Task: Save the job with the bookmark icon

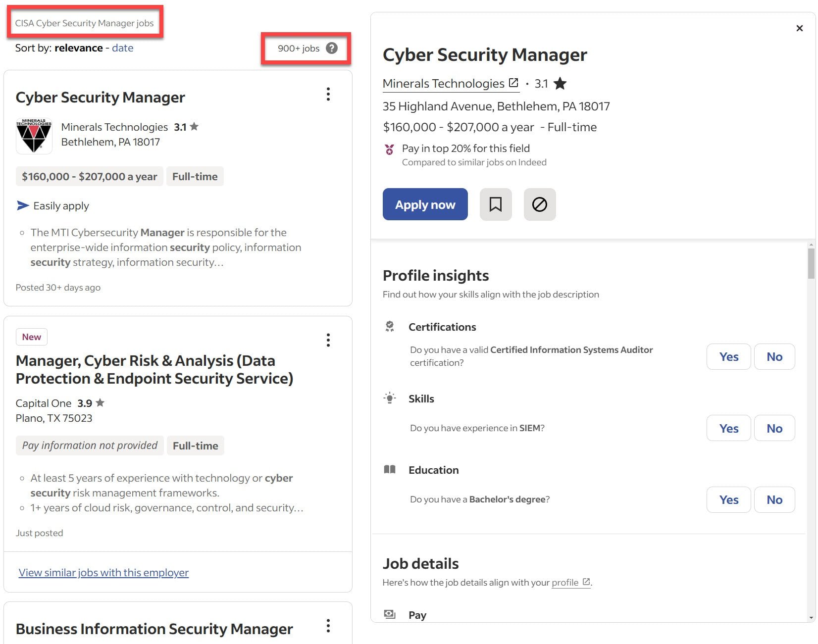Action: click(496, 204)
